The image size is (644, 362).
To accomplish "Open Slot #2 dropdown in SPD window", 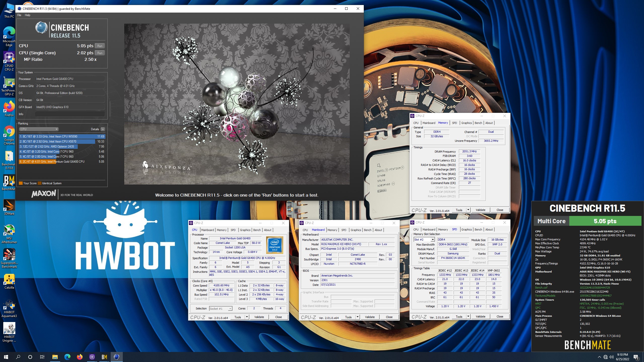I will [424, 240].
